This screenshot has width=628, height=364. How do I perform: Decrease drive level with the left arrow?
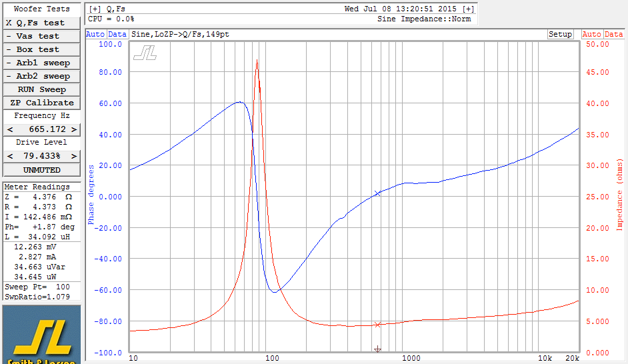(x=10, y=156)
